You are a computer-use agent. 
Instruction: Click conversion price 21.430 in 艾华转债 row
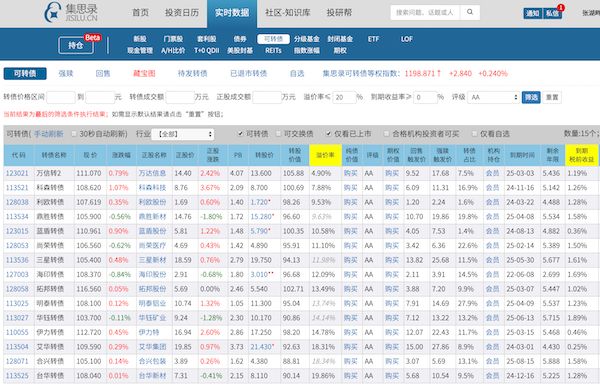(x=261, y=347)
